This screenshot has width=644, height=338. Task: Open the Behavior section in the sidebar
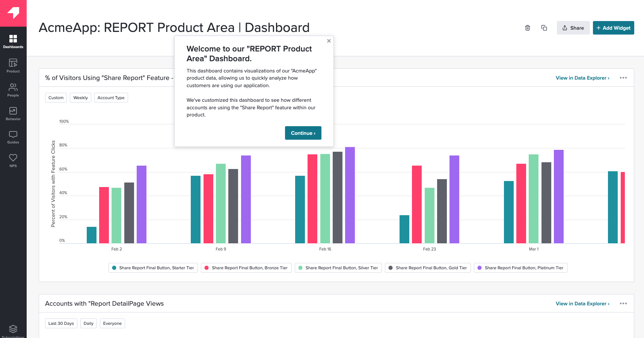click(13, 113)
